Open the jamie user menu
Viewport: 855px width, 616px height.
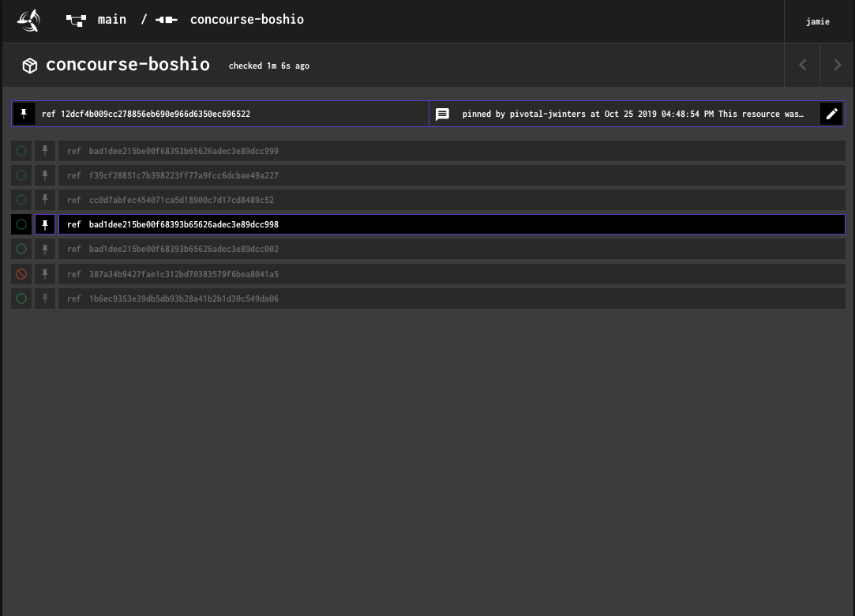tap(817, 21)
